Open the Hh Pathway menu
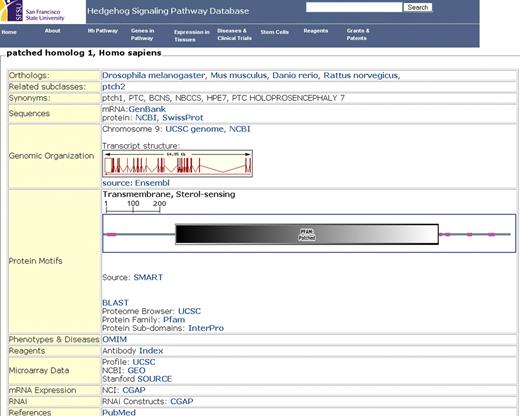520x416 pixels. pyautogui.click(x=103, y=31)
